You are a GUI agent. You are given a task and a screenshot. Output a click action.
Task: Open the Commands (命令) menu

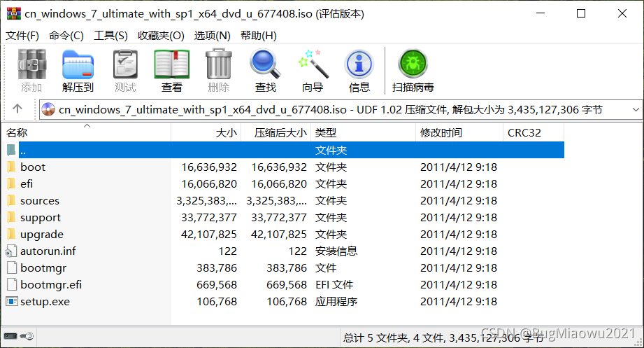66,36
